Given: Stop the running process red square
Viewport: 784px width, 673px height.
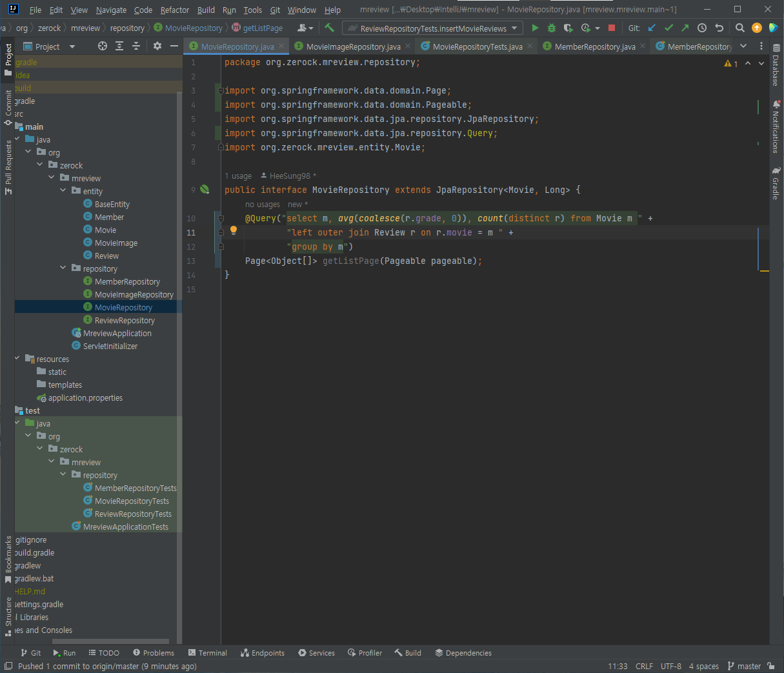Looking at the screenshot, I should pos(612,28).
